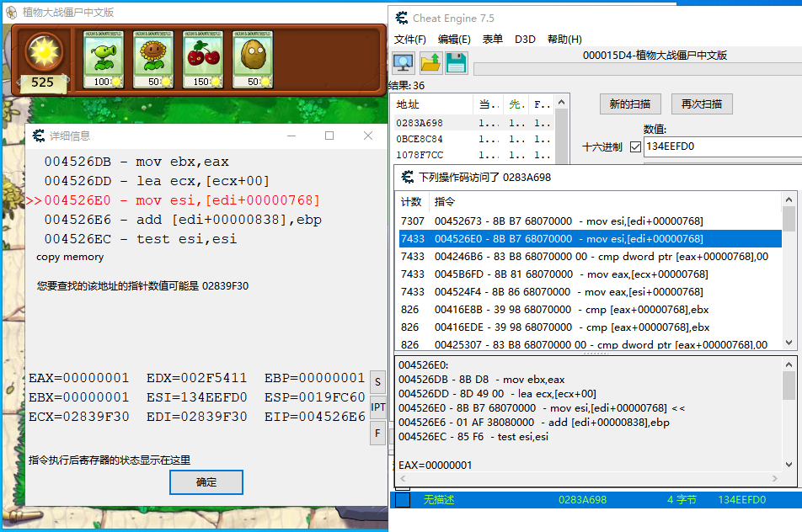Viewport: 802px width, 532px height.
Task: Click the copy memory label
Action: [x=70, y=257]
